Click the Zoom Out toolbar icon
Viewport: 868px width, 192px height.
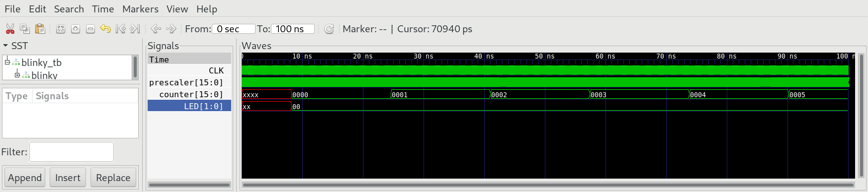90,29
